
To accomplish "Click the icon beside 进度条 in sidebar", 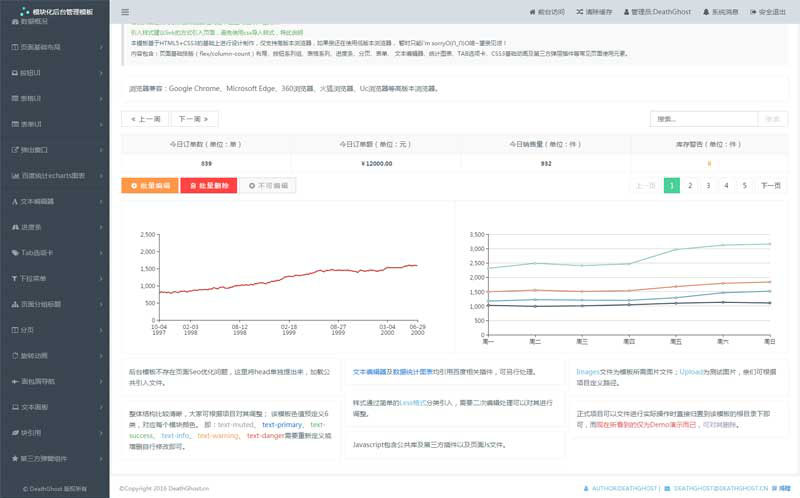I will (15, 227).
